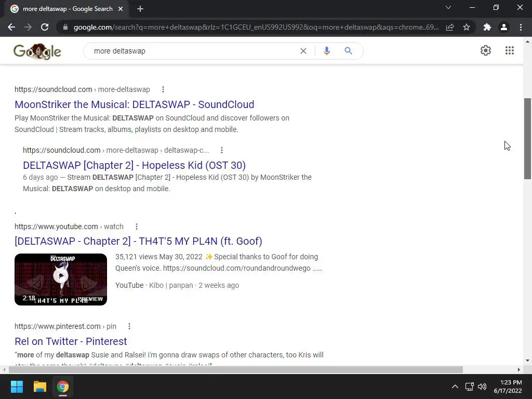Screen dimensions: 532x399
Task: Open the Chrome extensions puzzle icon
Action: [487, 27]
